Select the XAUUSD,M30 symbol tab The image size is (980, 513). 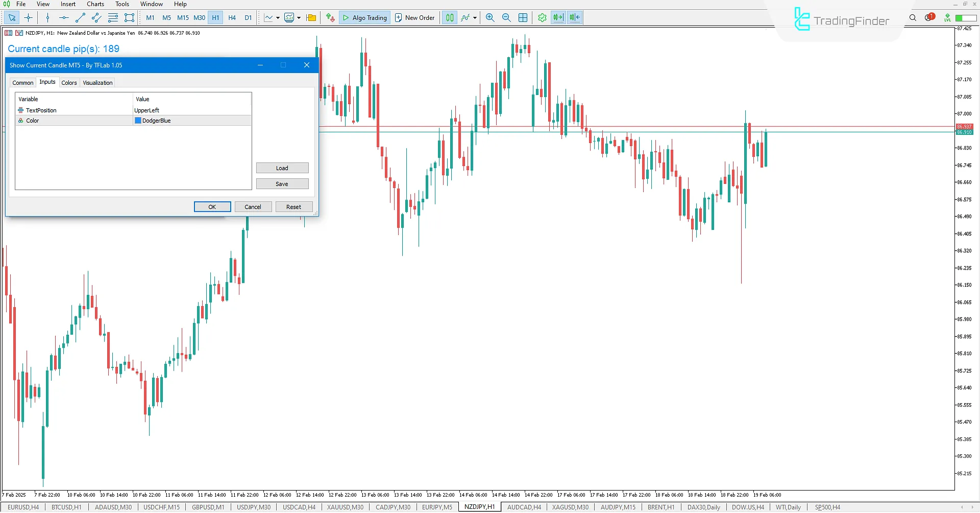pos(345,507)
